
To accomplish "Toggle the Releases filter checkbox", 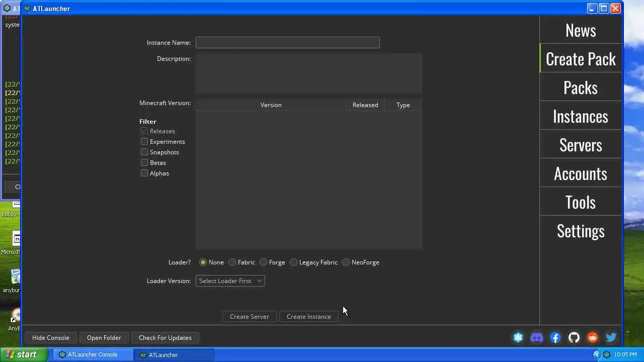I will (x=144, y=131).
